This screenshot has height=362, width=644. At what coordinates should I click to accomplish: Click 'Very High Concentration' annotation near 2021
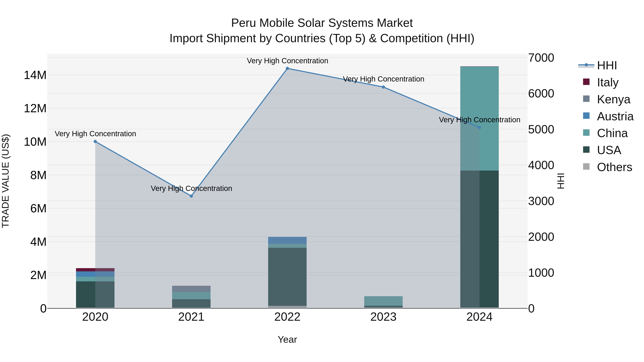click(191, 188)
